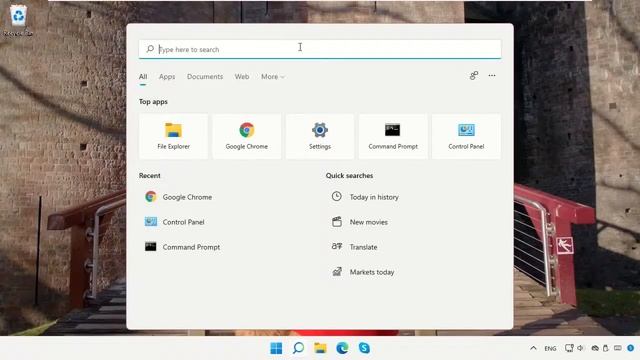This screenshot has height=360, width=640.
Task: Show hidden icons with the tray chevron
Action: point(533,348)
